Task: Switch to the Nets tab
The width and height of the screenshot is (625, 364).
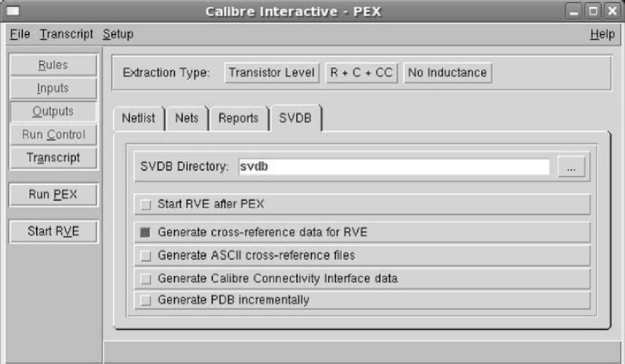Action: (186, 119)
